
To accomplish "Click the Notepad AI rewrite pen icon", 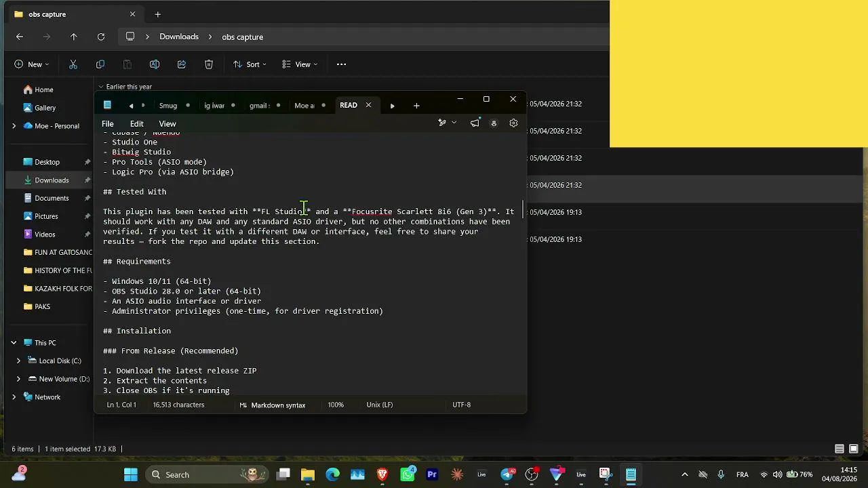I will coord(441,123).
